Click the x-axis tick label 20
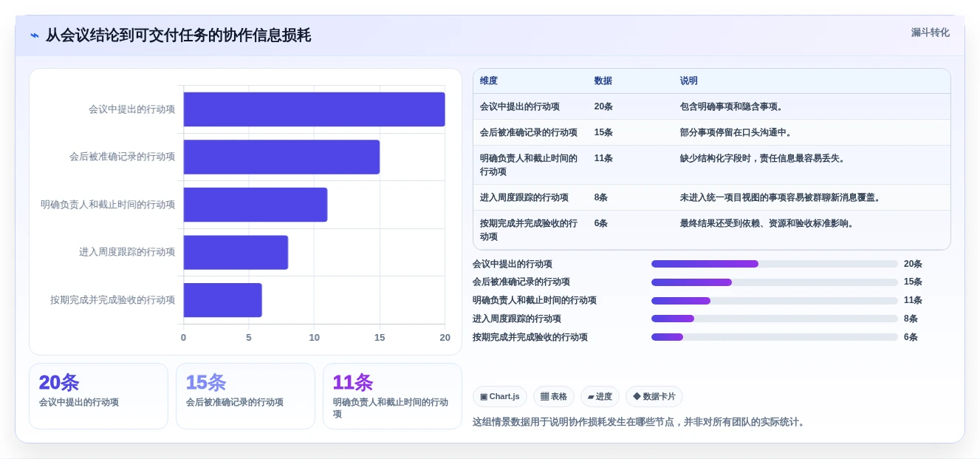This screenshot has width=980, height=459. pos(445,337)
